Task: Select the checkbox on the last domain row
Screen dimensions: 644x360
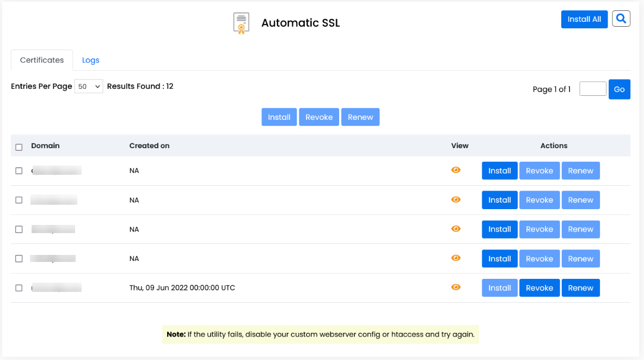Action: click(x=19, y=288)
